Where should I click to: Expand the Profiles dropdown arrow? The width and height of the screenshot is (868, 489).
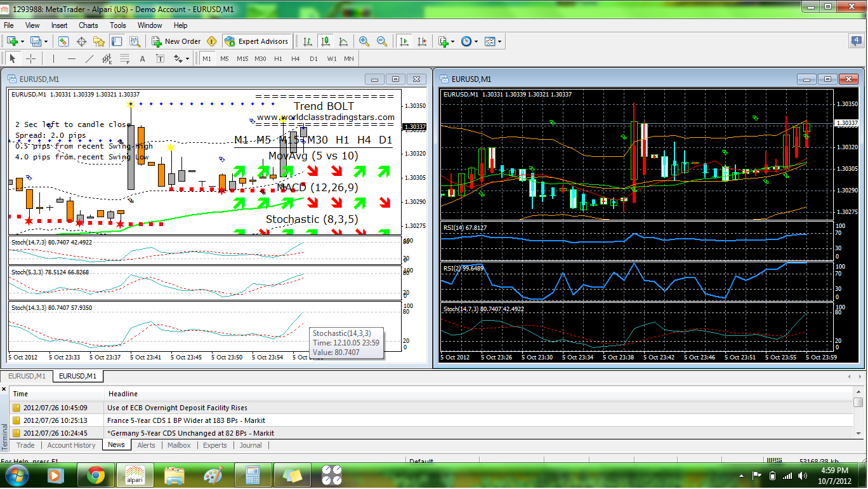tap(46, 41)
